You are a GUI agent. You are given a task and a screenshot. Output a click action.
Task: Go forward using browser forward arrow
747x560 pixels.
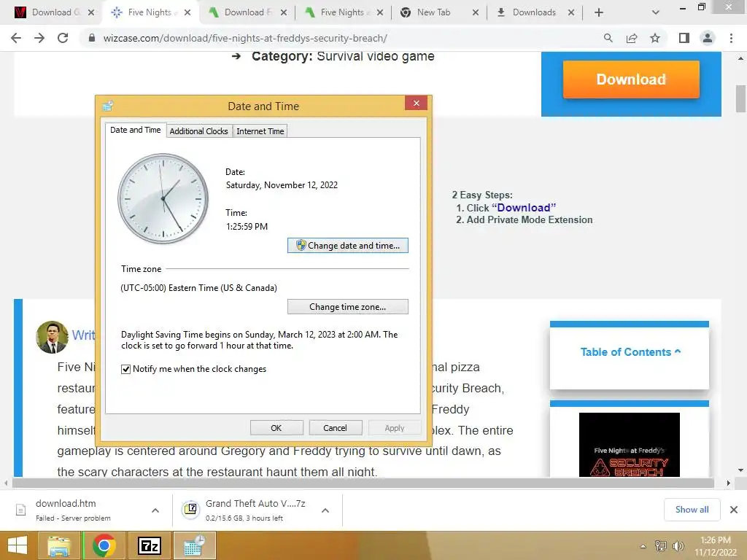[39, 38]
